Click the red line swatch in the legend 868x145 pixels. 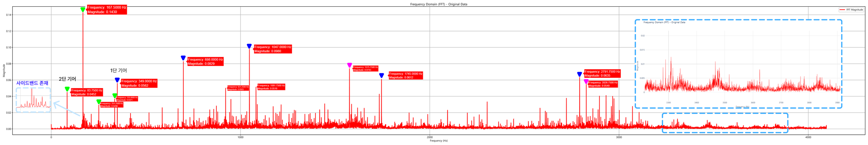click(842, 10)
